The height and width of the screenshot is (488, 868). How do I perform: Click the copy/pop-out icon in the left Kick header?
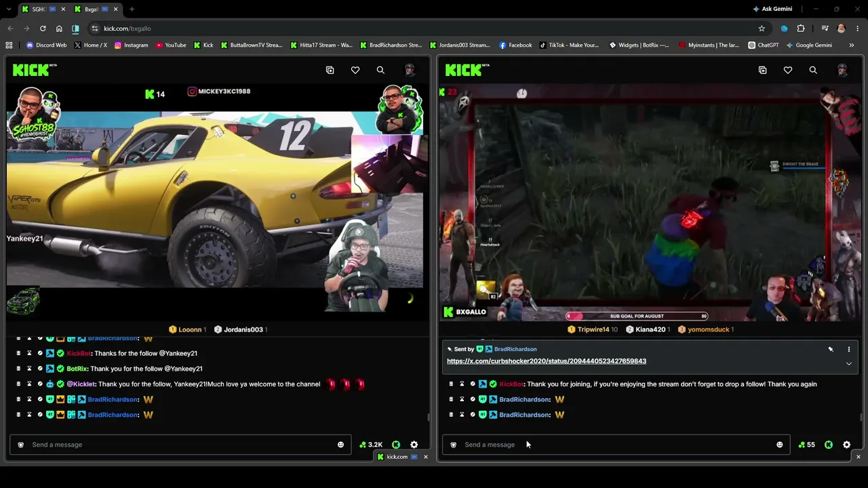tap(330, 70)
